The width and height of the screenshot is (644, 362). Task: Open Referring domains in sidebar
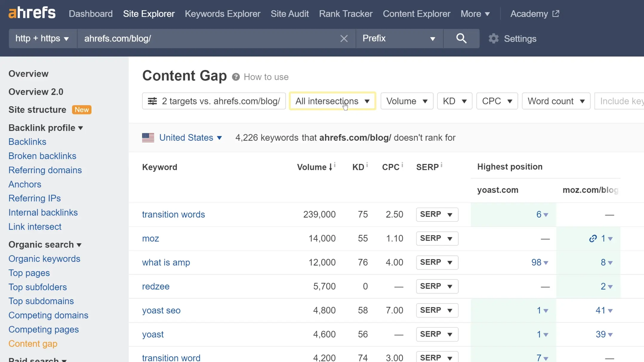pyautogui.click(x=45, y=170)
